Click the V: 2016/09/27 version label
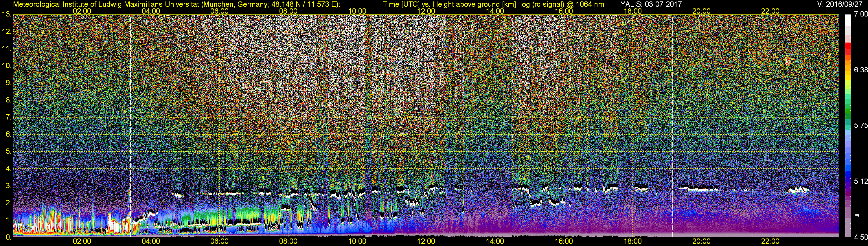Viewport: 868px width, 246px height. [x=839, y=4]
